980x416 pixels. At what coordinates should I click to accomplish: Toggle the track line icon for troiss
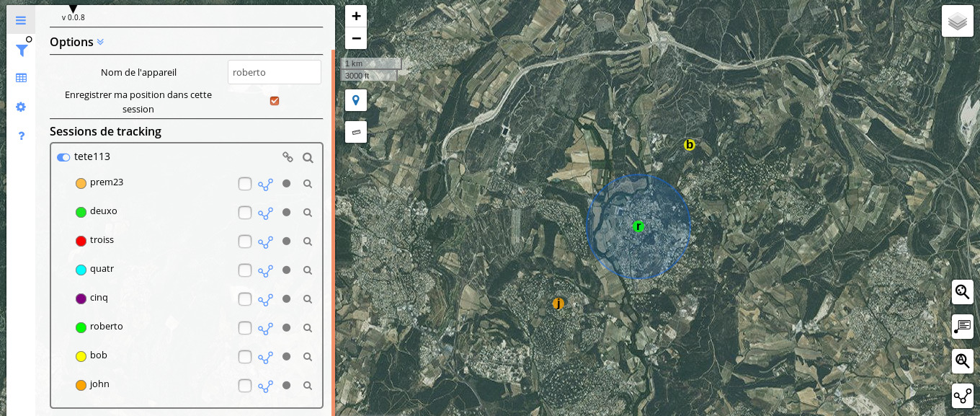[x=266, y=242]
